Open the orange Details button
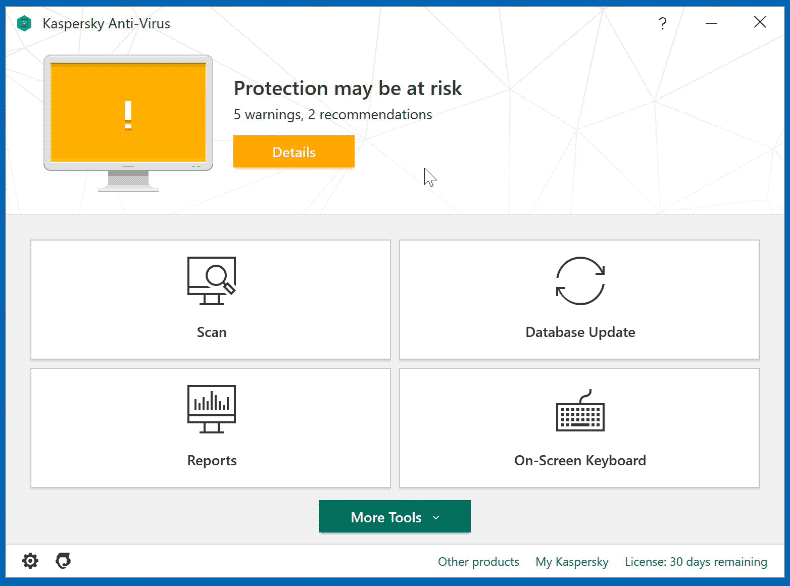This screenshot has height=586, width=790. (294, 151)
